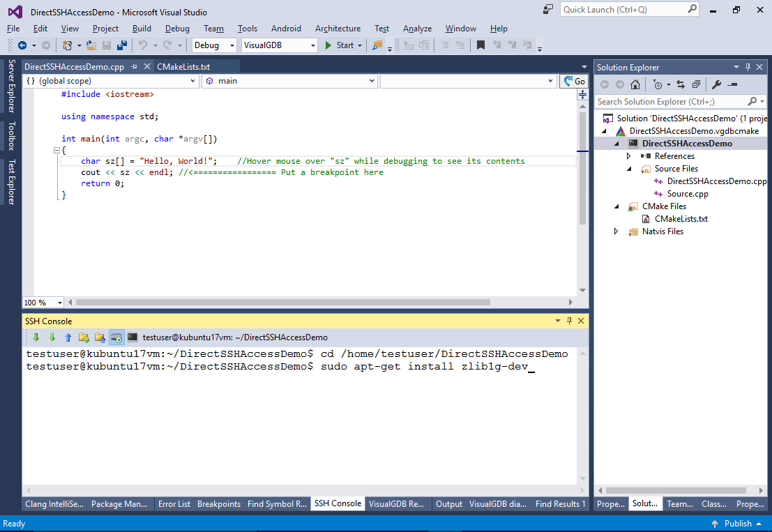772x532 pixels.
Task: Switch to the Breakpoints tab
Action: (219, 504)
